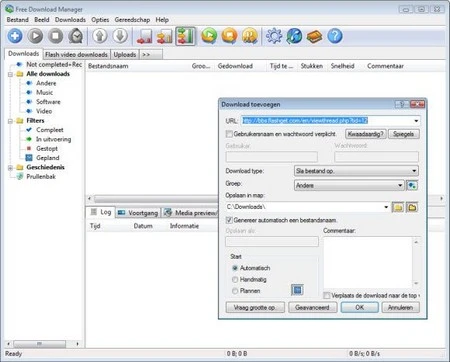Select the Handmatig start option
Viewport: 450px width, 362px height.
tap(235, 279)
